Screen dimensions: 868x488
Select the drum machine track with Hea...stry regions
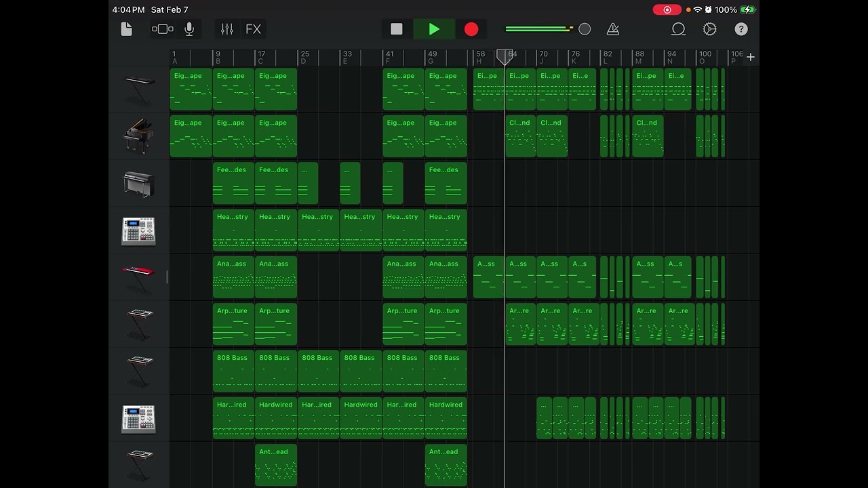pos(139,230)
